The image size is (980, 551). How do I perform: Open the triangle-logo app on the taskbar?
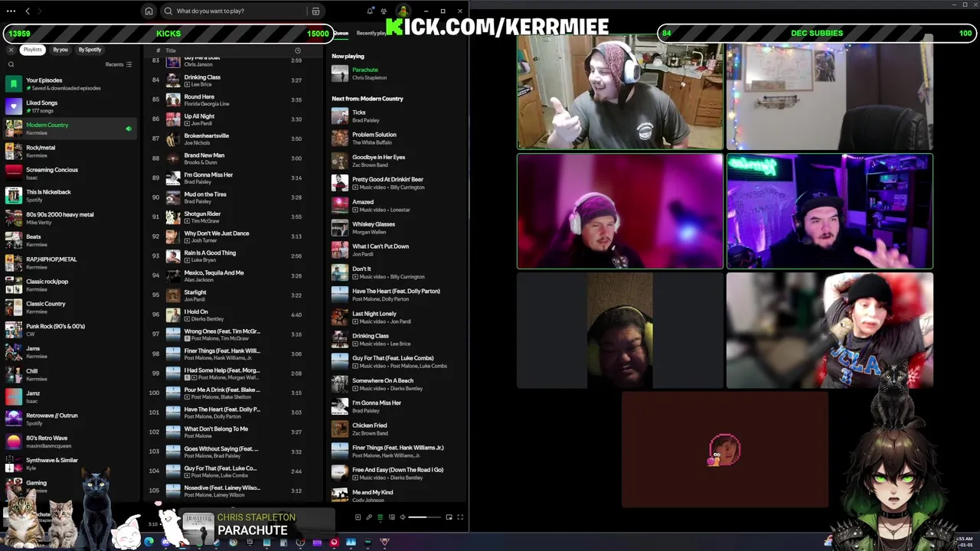point(384,542)
